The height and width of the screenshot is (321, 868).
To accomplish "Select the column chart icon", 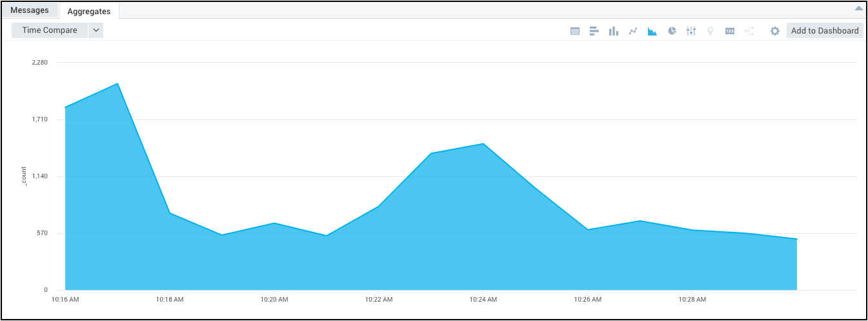I will pyautogui.click(x=614, y=31).
